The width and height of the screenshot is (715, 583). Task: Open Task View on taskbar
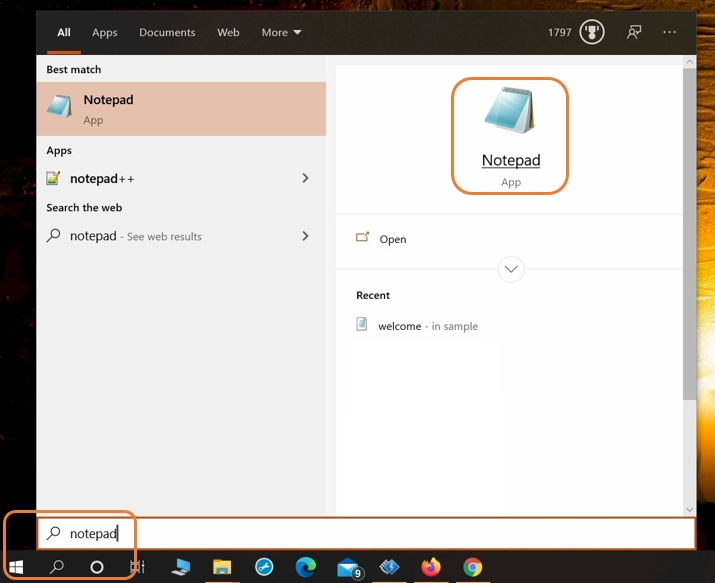click(137, 567)
